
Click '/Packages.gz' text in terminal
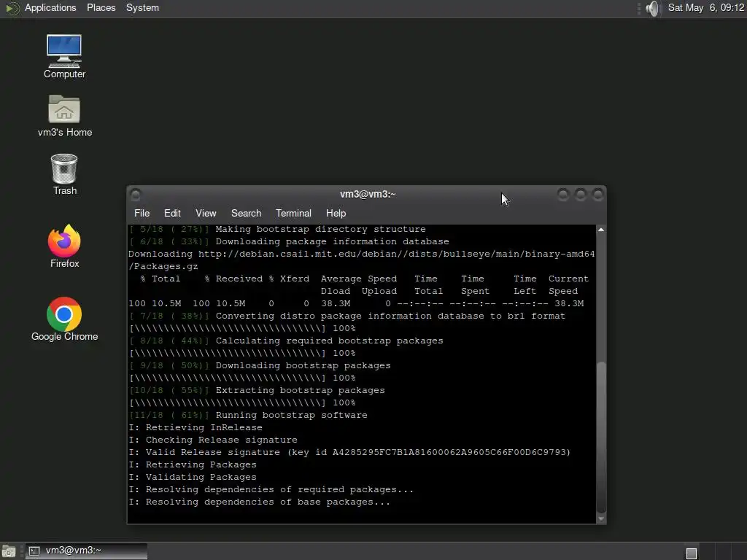point(163,266)
